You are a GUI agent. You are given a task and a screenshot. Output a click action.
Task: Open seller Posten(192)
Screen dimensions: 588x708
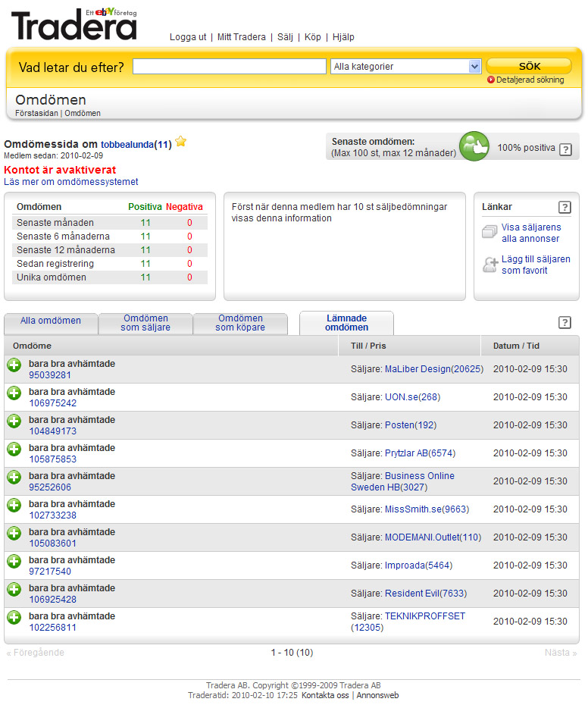411,425
